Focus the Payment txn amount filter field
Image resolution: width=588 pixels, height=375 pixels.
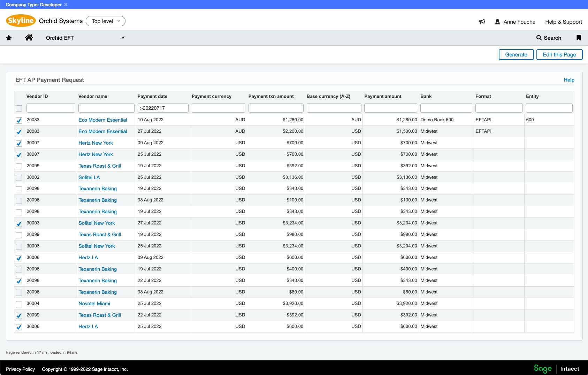tap(276, 108)
